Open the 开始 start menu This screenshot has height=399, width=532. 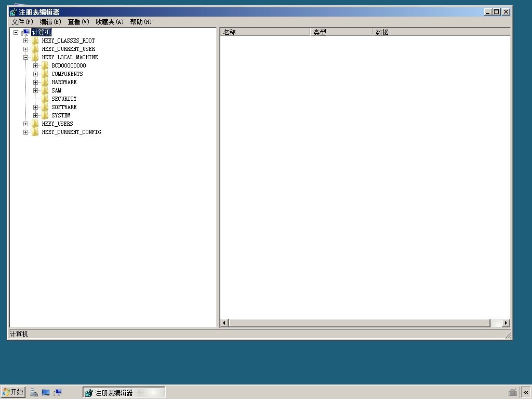click(x=13, y=393)
